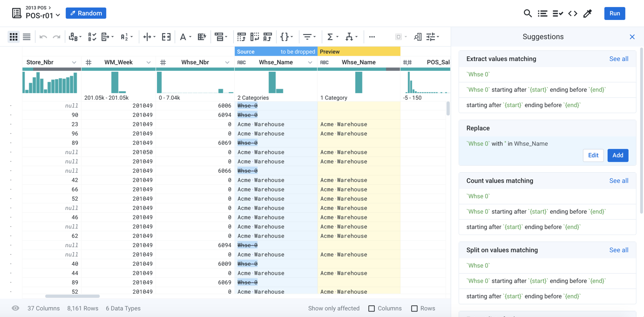
Task: Open the POS-r01 dataset name dropdown
Action: point(58,16)
